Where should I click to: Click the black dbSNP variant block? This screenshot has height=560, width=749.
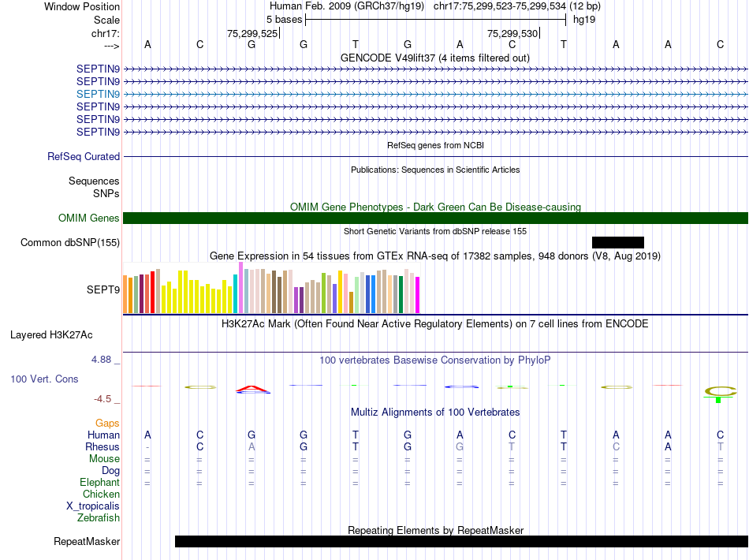(617, 242)
